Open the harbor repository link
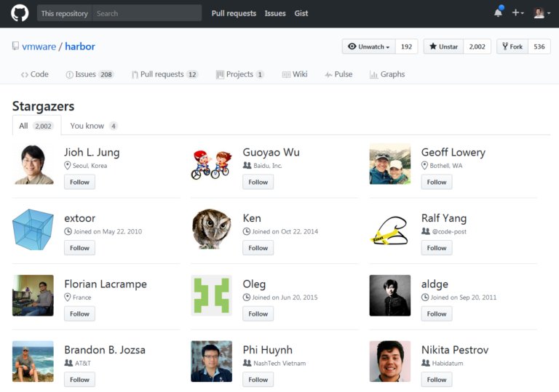The width and height of the screenshot is (559, 392). pos(80,47)
